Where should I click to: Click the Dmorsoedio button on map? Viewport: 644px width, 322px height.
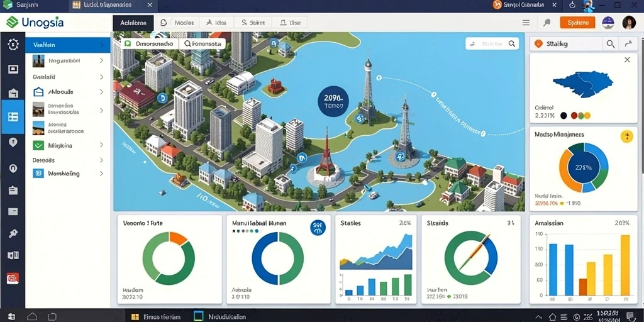(150, 43)
